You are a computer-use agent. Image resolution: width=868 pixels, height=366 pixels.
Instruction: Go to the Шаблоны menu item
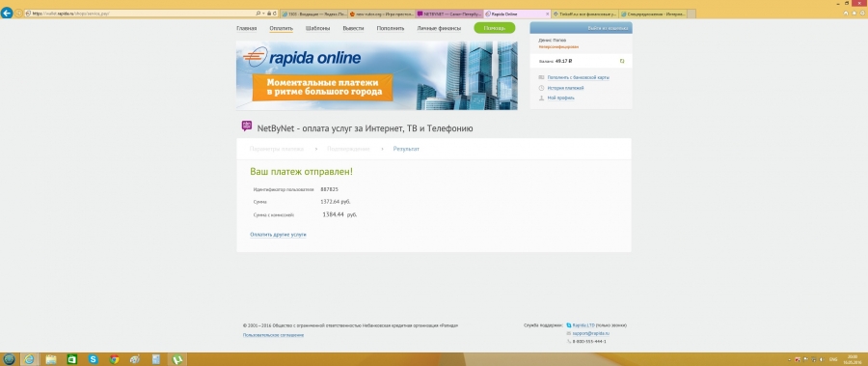point(317,28)
